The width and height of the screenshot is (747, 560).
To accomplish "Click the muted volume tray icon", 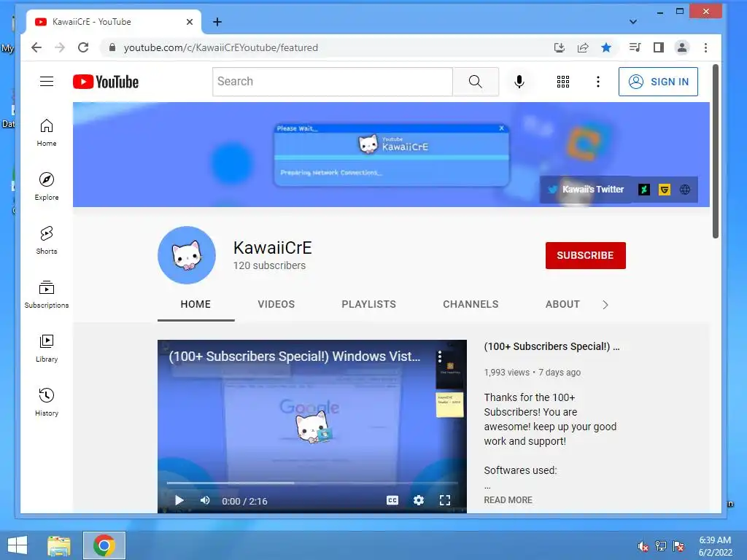I will [x=643, y=546].
